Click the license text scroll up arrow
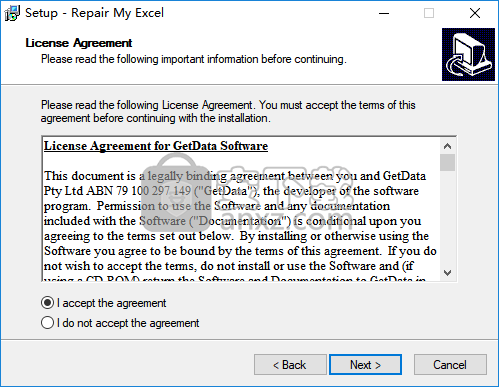Image resolution: width=499 pixels, height=387 pixels. click(x=447, y=146)
